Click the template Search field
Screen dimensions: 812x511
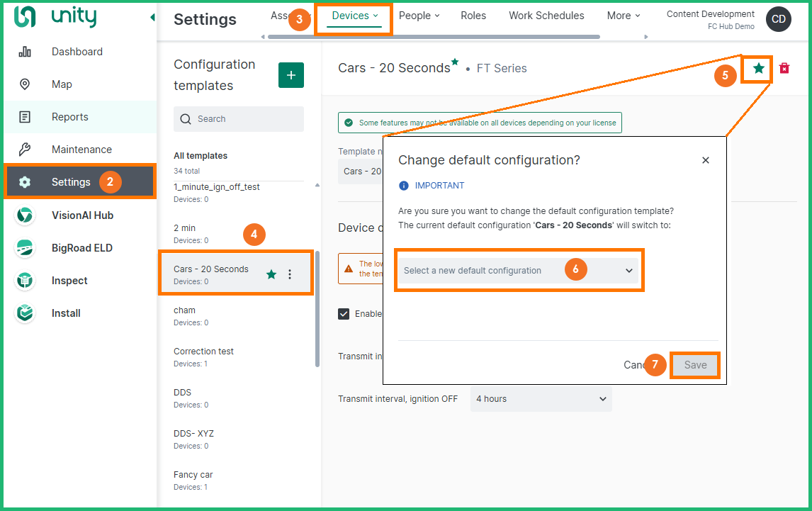[x=239, y=119]
